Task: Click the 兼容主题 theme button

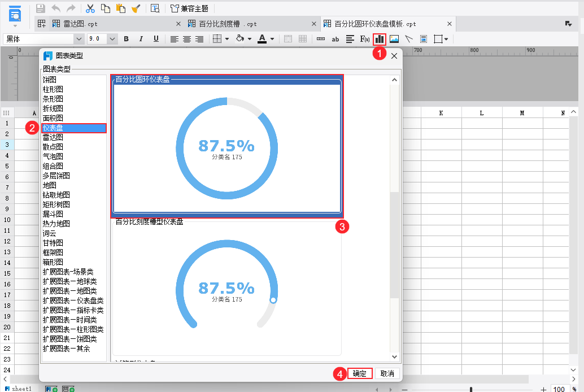Action: (x=190, y=8)
